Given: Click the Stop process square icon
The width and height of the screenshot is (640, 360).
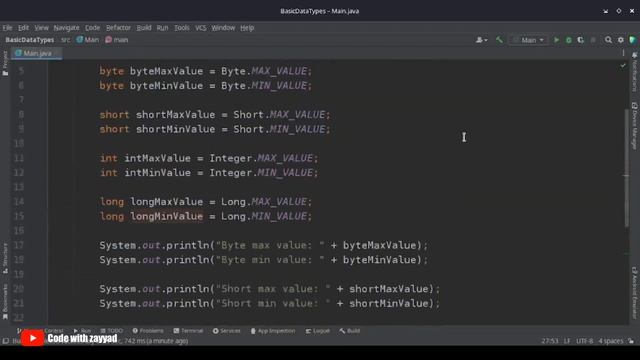Looking at the screenshot, I should click(x=593, y=40).
